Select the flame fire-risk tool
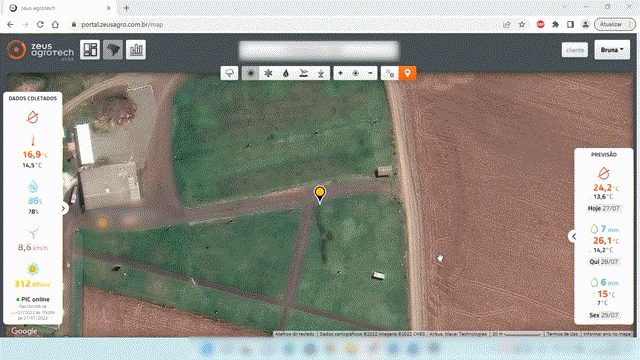The width and height of the screenshot is (640, 360). coord(286,73)
